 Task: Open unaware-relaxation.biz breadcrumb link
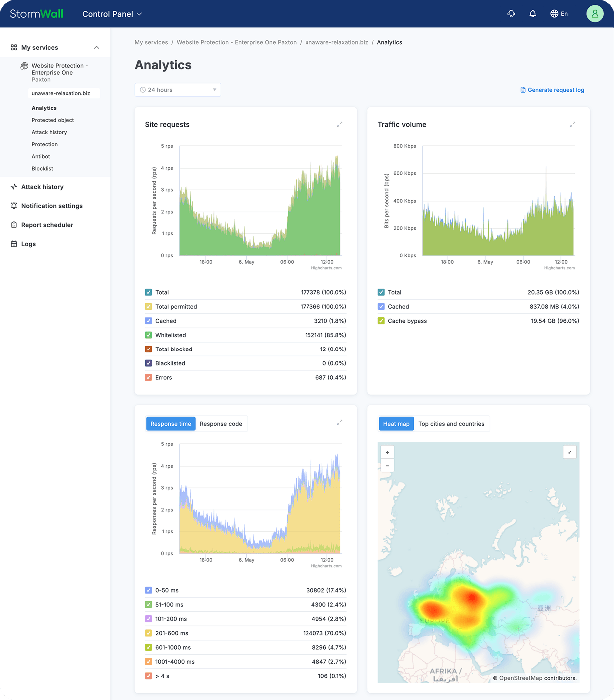[x=336, y=42]
